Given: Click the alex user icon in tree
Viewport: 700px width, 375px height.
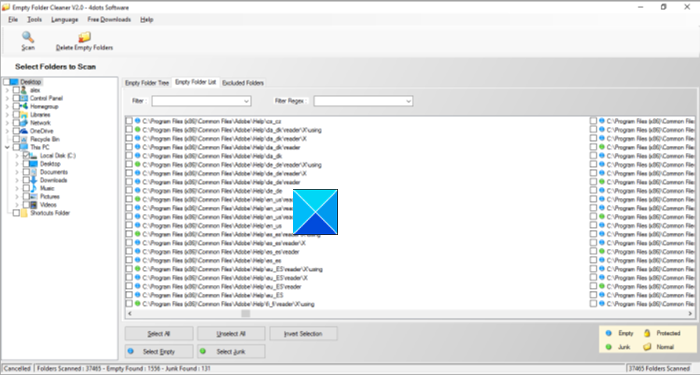Looking at the screenshot, I should [x=24, y=90].
